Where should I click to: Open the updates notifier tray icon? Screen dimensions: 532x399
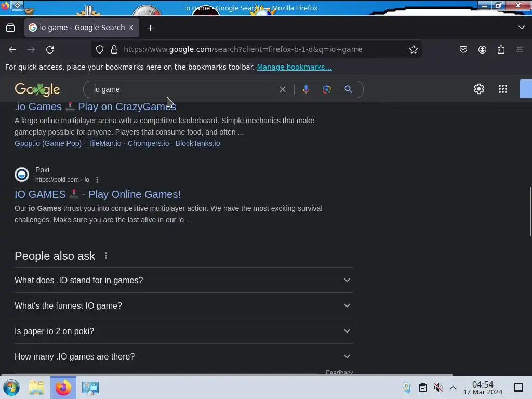pos(407,388)
